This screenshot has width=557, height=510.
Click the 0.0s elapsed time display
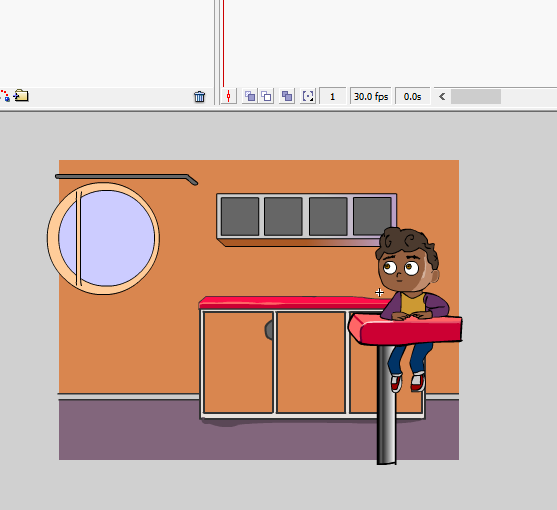point(412,96)
